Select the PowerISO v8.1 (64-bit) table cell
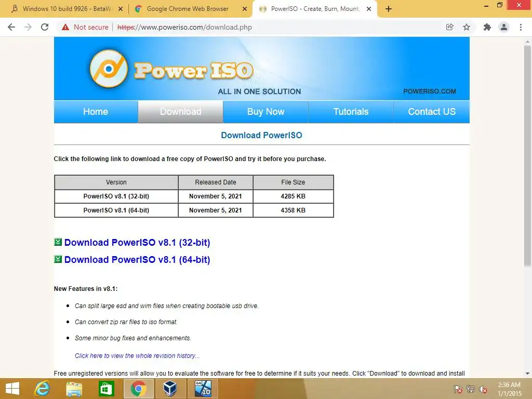This screenshot has height=399, width=532. point(116,210)
